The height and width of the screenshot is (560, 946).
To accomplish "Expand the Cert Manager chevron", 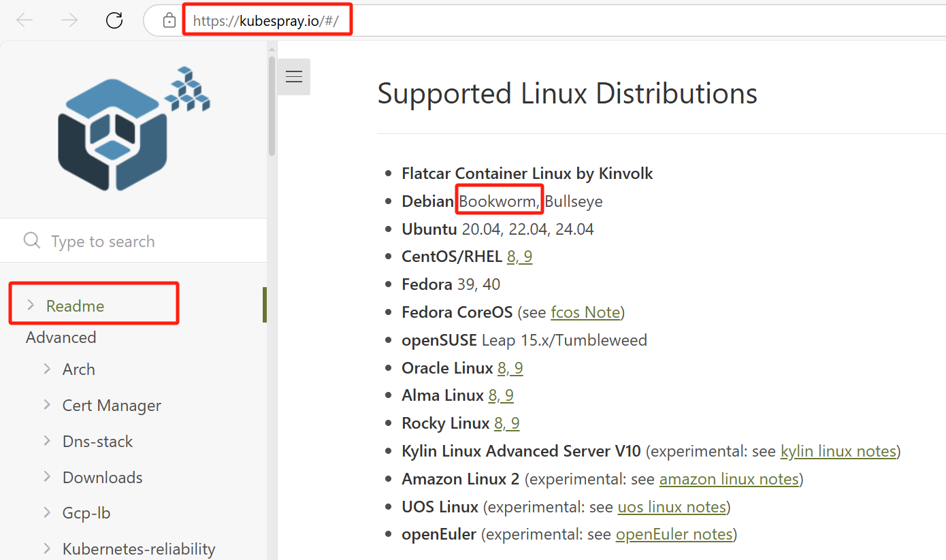I will [x=47, y=405].
